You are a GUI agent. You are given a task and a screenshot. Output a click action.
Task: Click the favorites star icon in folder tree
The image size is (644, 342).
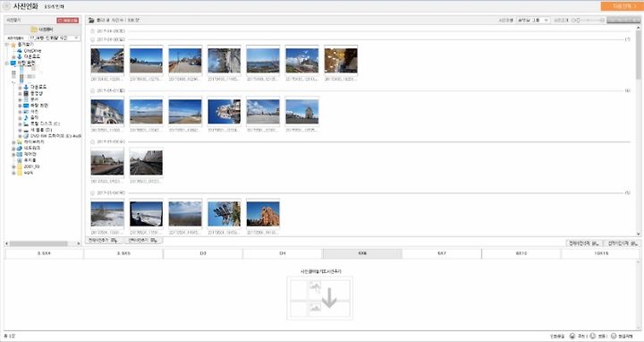(13, 45)
